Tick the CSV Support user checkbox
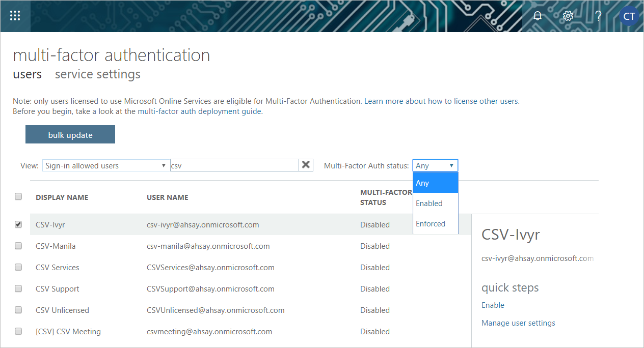 click(x=18, y=288)
